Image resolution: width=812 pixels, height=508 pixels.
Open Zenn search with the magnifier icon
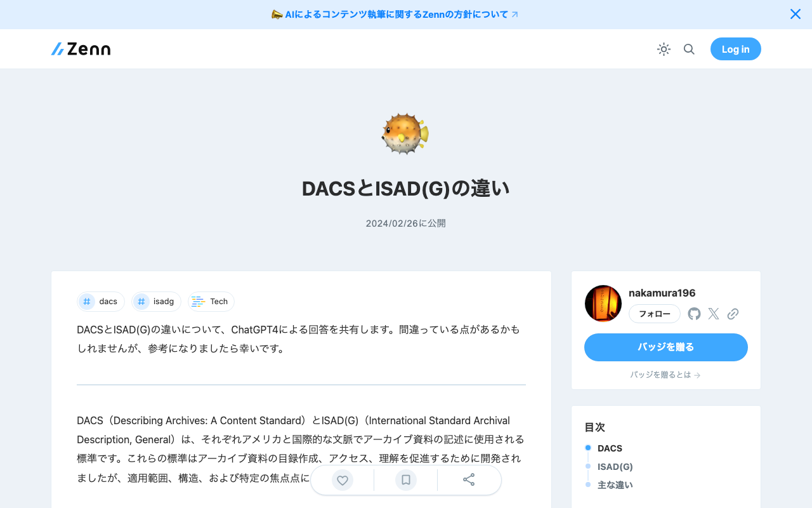click(689, 49)
